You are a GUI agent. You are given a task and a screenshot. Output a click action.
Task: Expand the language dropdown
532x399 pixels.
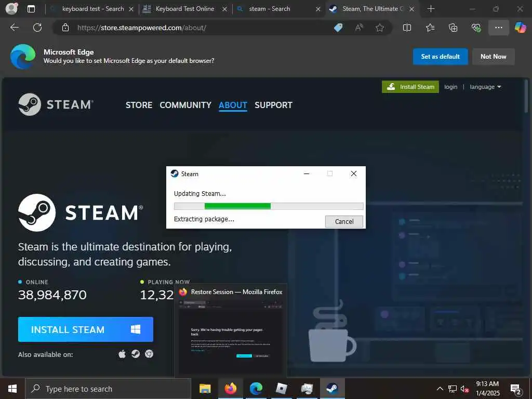[x=485, y=87]
